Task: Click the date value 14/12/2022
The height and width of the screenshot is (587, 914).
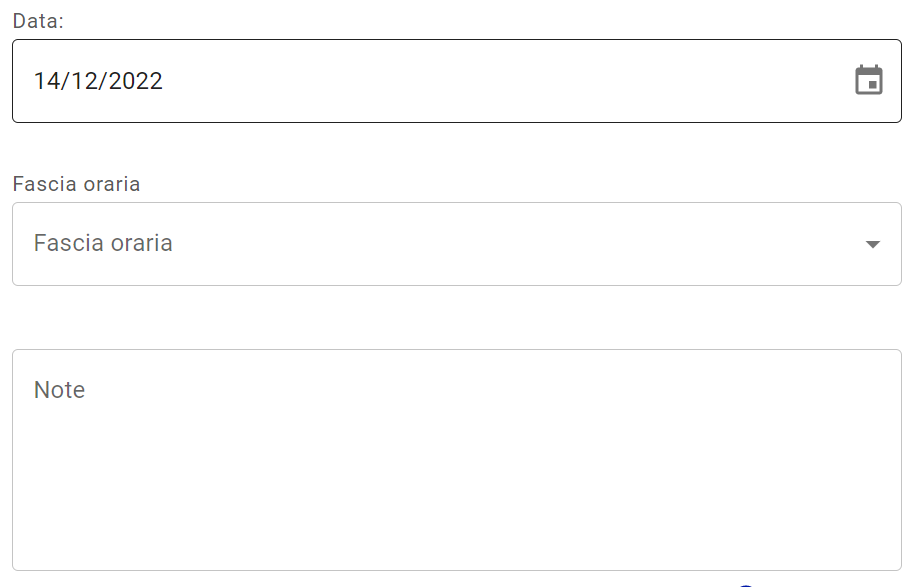Action: (98, 81)
